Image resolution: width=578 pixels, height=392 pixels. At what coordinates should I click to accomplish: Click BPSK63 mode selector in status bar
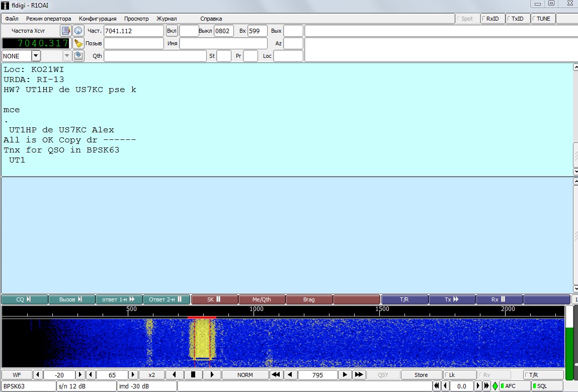[x=28, y=386]
